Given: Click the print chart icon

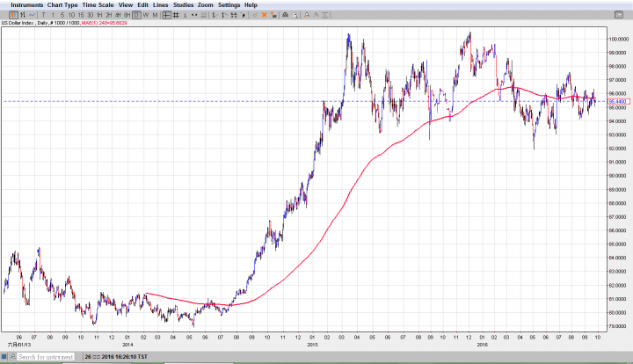Looking at the screenshot, I should pos(285,15).
